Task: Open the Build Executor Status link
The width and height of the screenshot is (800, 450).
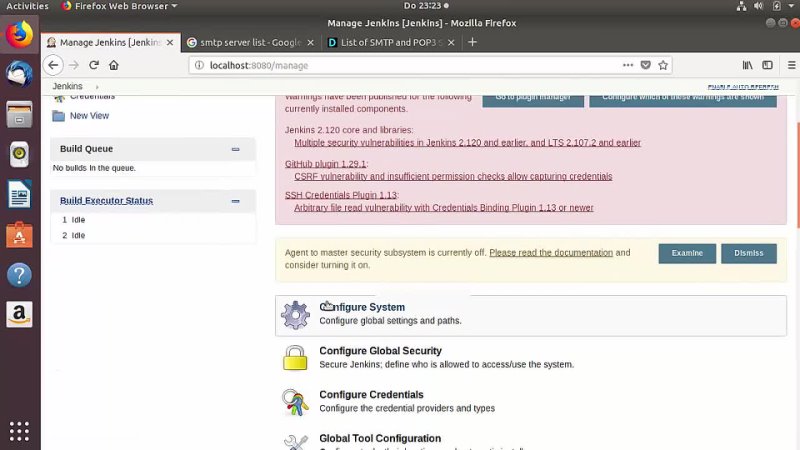Action: 107,201
